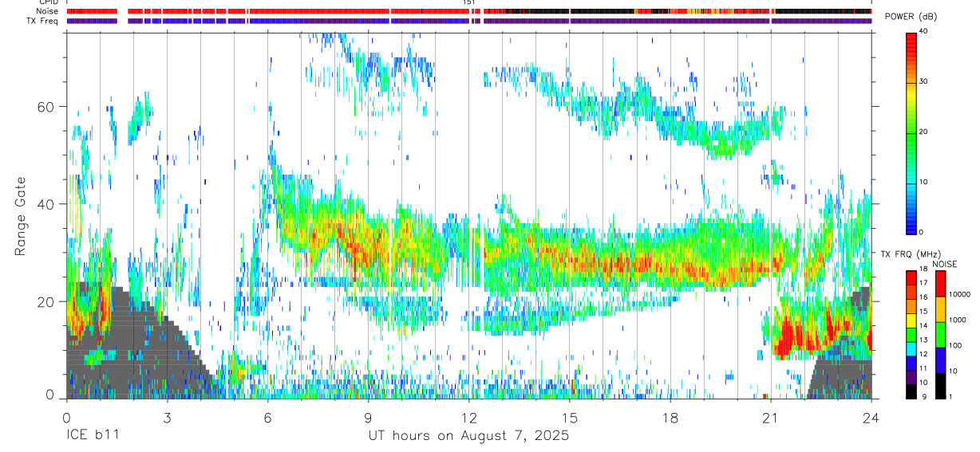980x452 pixels.
Task: Click the NOISE color scale bar
Action: [x=940, y=335]
